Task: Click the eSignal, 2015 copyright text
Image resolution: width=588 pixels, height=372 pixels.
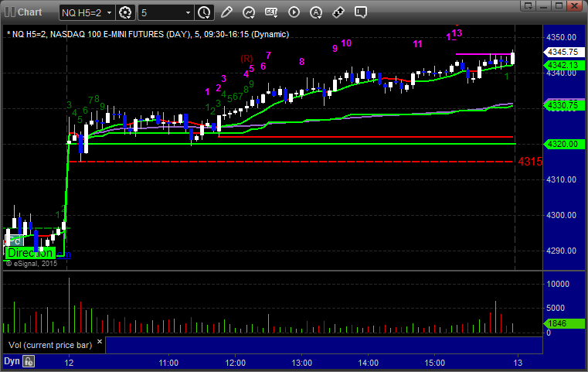Action: 32,264
